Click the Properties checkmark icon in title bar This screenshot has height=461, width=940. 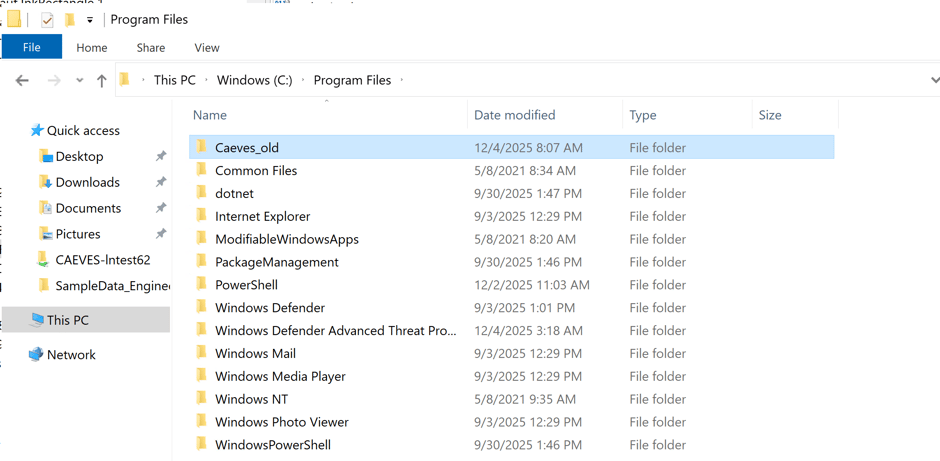(47, 20)
